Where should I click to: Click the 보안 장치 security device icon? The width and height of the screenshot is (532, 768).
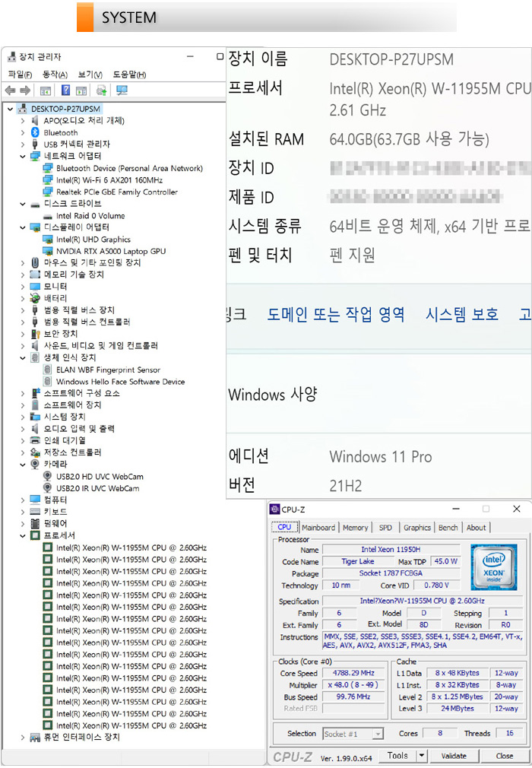point(35,334)
